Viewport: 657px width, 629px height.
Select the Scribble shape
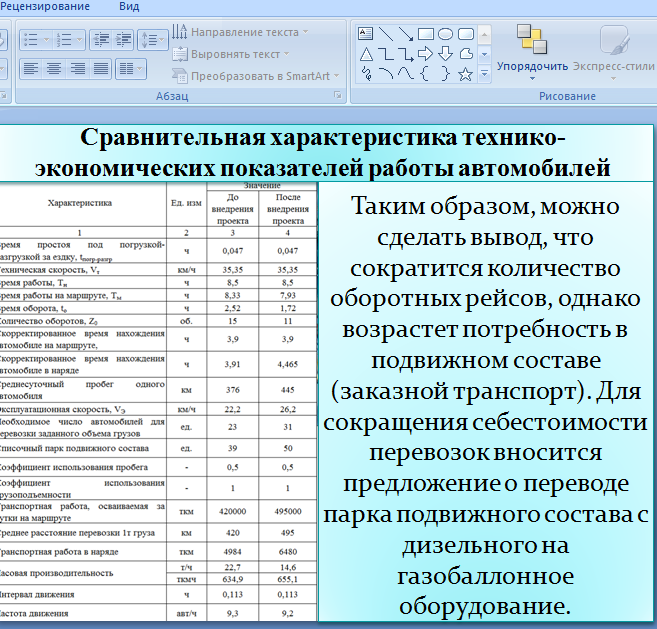tap(366, 74)
